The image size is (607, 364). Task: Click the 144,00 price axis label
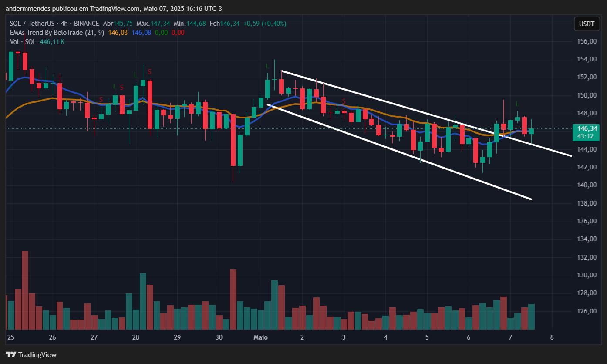tap(587, 149)
